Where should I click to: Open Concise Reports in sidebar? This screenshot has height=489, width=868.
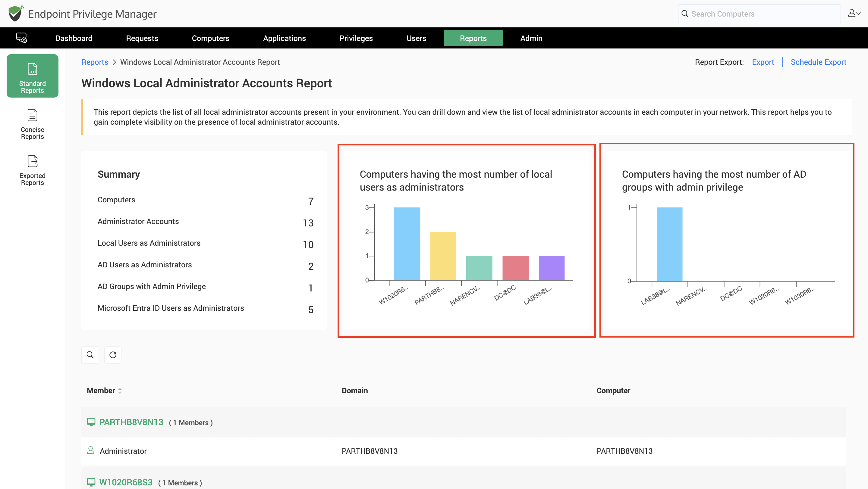(x=32, y=124)
